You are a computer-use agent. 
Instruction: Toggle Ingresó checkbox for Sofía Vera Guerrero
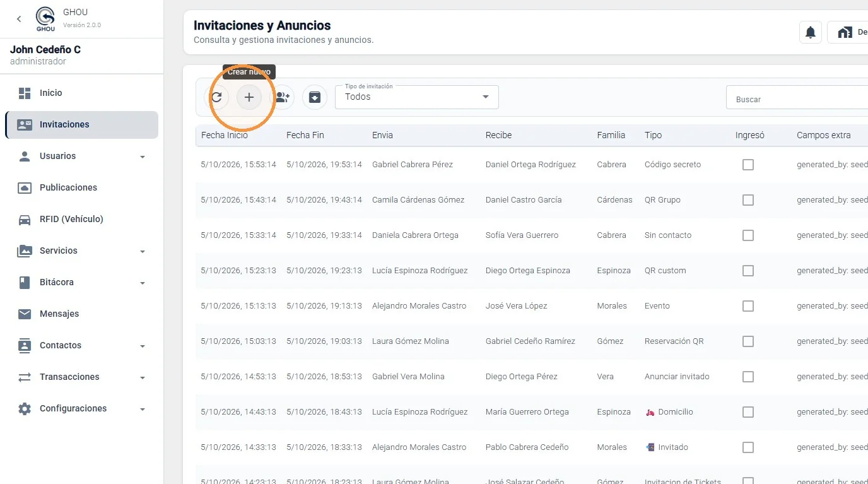tap(748, 235)
